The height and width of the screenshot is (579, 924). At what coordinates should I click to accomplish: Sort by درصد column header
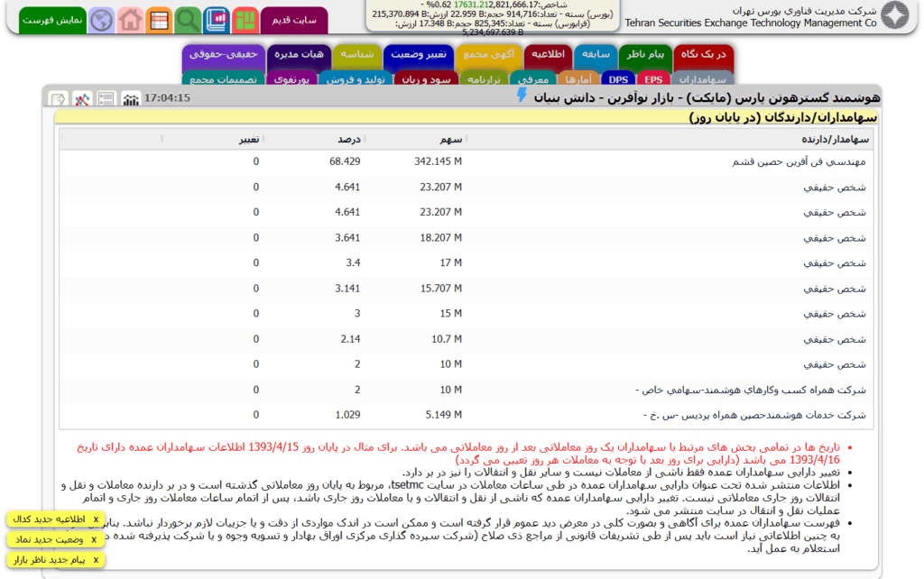[x=349, y=139]
